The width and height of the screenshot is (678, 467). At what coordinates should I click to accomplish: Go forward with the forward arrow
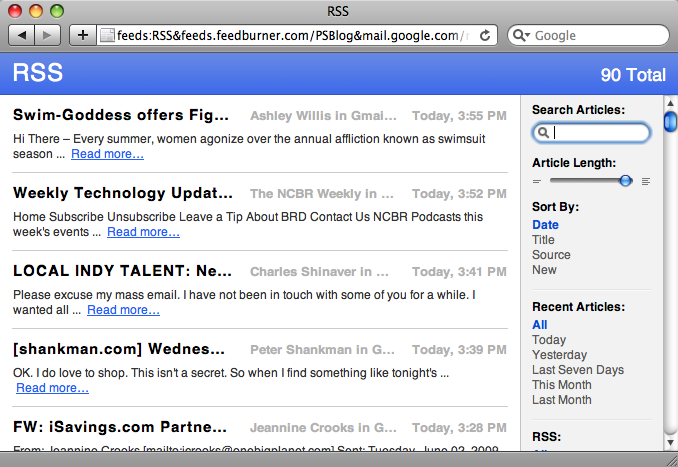coord(48,35)
